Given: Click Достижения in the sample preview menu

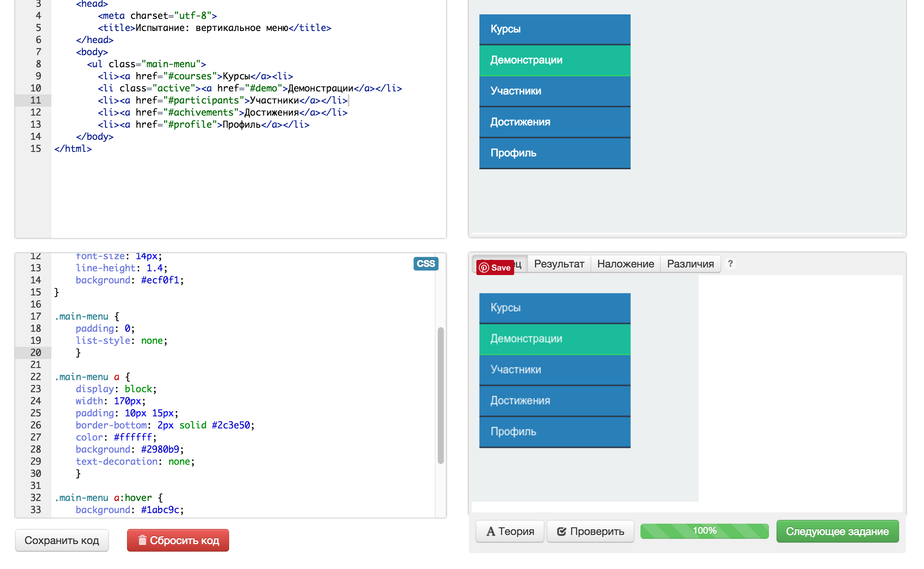Looking at the screenshot, I should (555, 400).
